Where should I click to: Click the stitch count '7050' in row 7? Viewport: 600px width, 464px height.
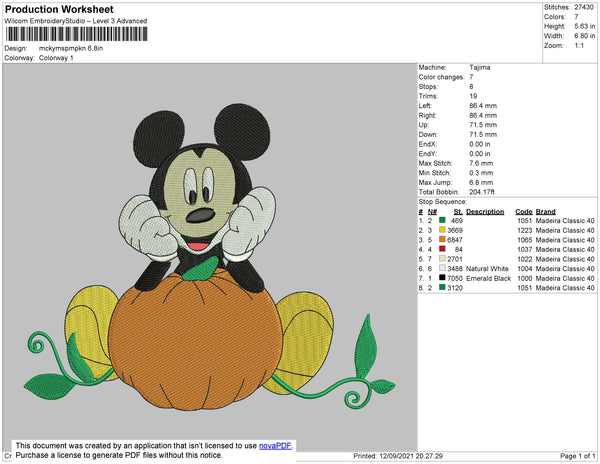tap(455, 278)
